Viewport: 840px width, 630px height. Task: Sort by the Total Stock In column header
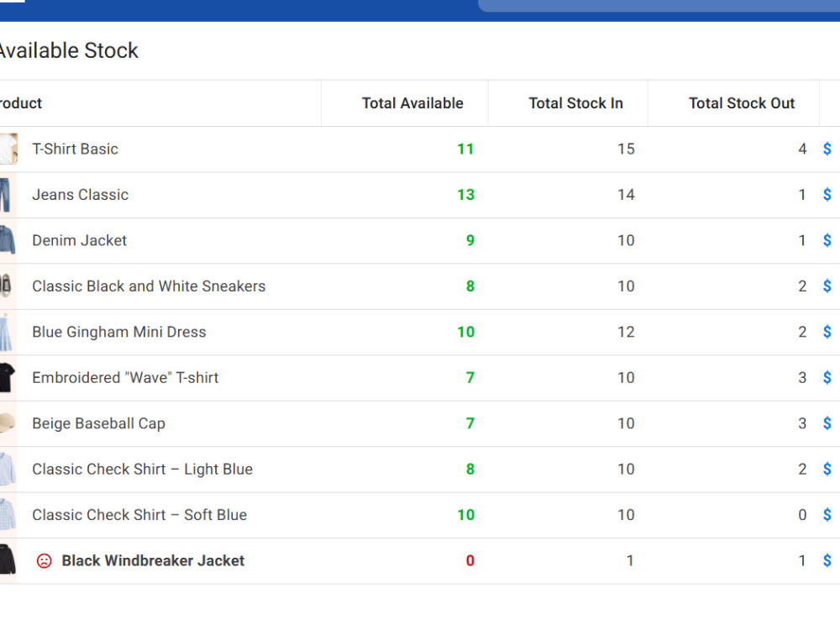coord(576,102)
